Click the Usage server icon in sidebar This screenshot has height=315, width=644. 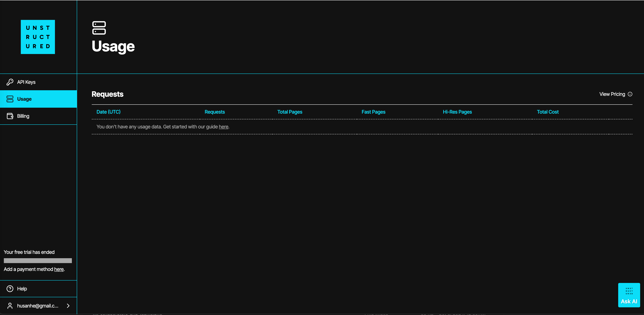pos(10,99)
